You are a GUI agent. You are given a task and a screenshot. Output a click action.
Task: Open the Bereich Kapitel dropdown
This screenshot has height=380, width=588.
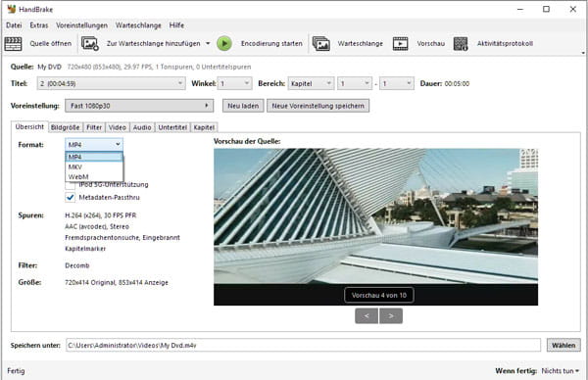[x=311, y=83]
